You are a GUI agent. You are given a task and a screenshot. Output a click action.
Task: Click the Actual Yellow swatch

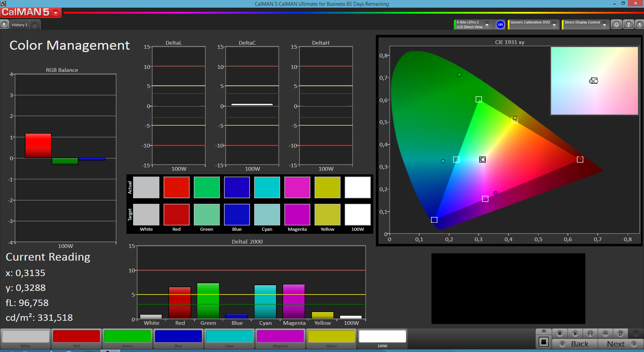click(327, 187)
